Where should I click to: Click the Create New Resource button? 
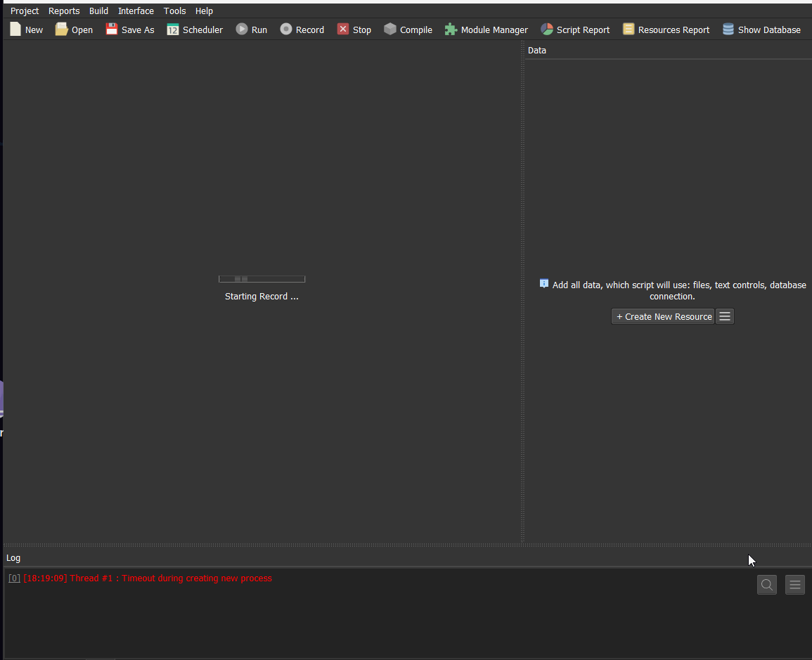coord(663,317)
